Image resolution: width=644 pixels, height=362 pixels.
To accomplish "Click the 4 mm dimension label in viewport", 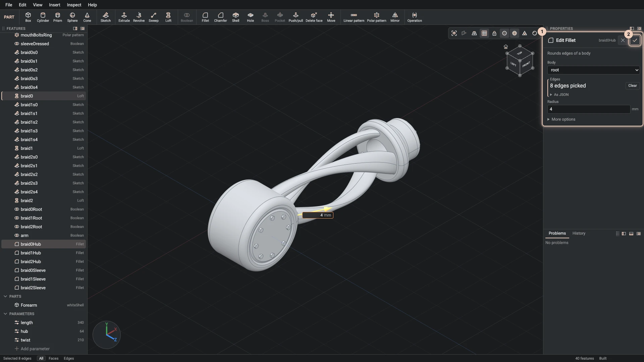I will point(318,215).
